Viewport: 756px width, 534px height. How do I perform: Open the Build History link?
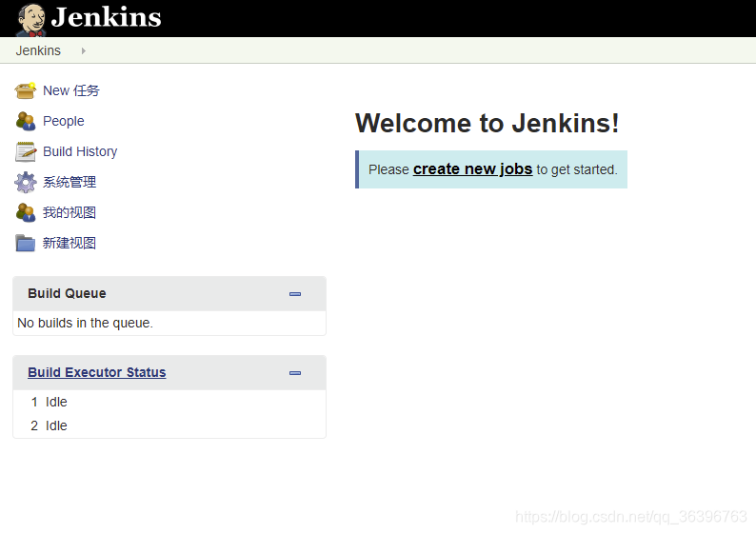pyautogui.click(x=80, y=151)
